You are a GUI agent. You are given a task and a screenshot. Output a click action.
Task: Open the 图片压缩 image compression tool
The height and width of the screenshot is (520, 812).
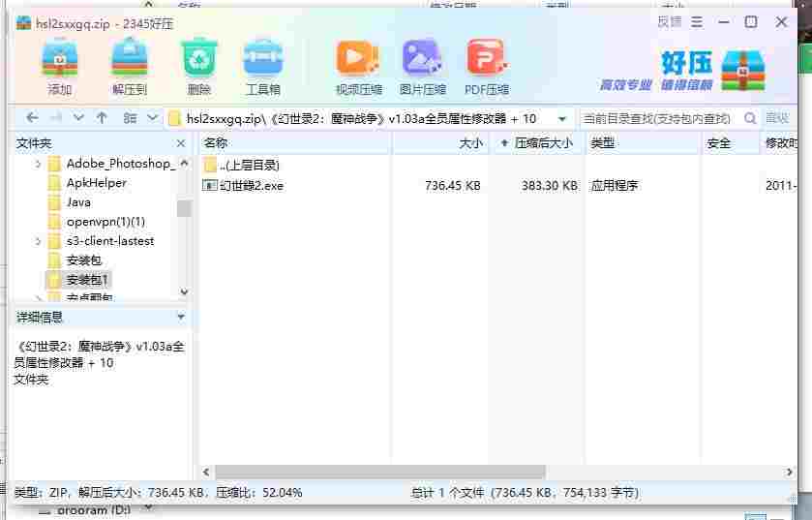(x=422, y=59)
